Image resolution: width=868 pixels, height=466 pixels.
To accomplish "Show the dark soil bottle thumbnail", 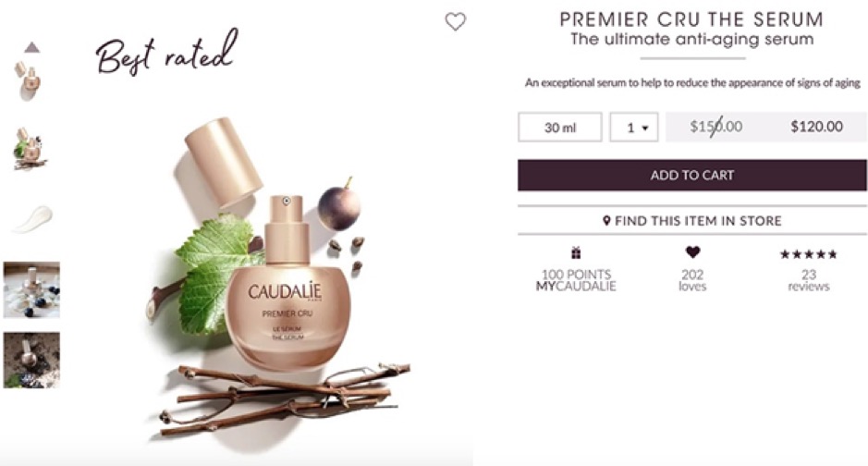I will point(31,360).
